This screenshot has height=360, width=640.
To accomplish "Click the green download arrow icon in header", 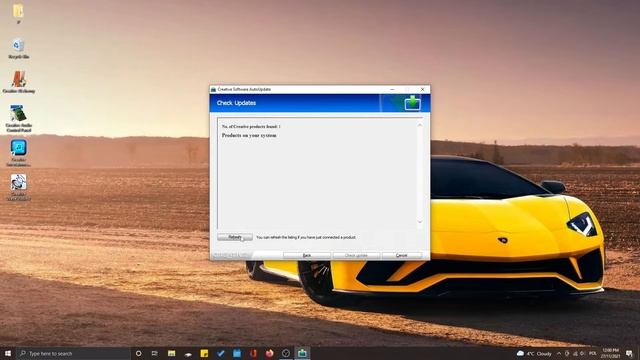I will pyautogui.click(x=413, y=103).
